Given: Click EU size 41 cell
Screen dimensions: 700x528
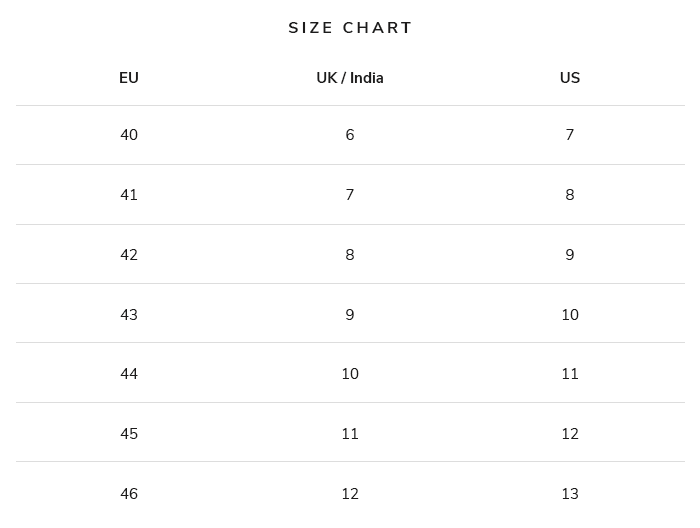Looking at the screenshot, I should pos(129,195).
